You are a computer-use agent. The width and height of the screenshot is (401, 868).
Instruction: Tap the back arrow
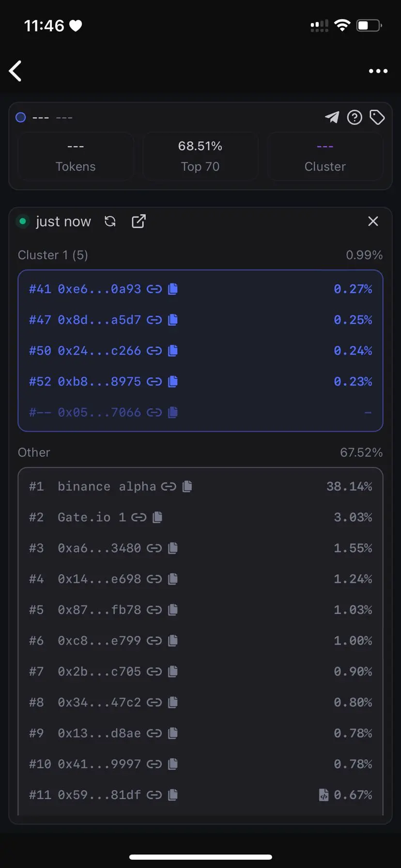click(15, 71)
